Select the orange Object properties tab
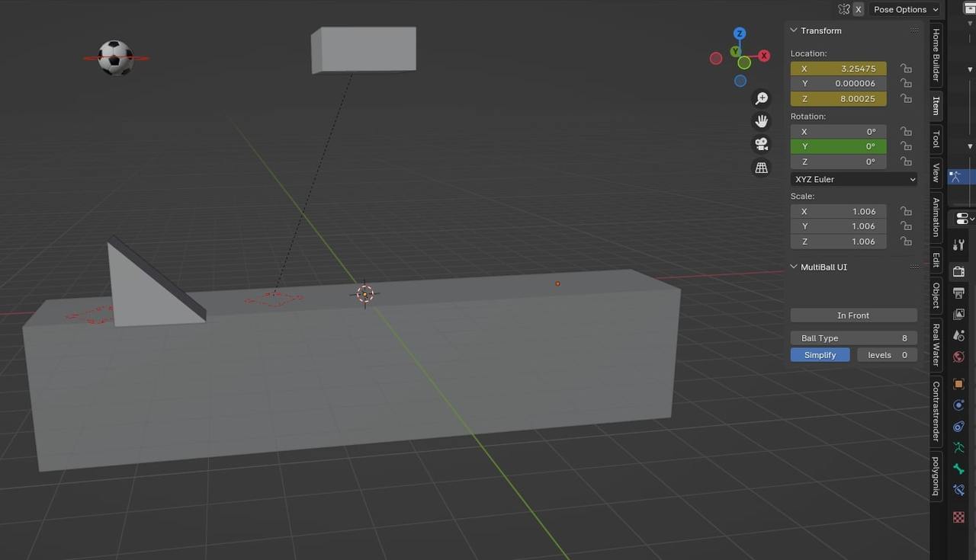The image size is (976, 560). coord(958,383)
